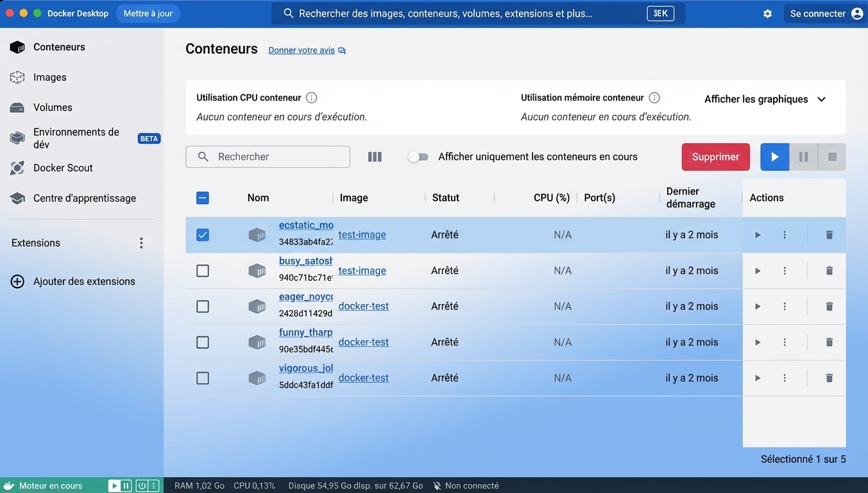Open the Volumes section in sidebar
This screenshot has width=868, height=493.
53,107
